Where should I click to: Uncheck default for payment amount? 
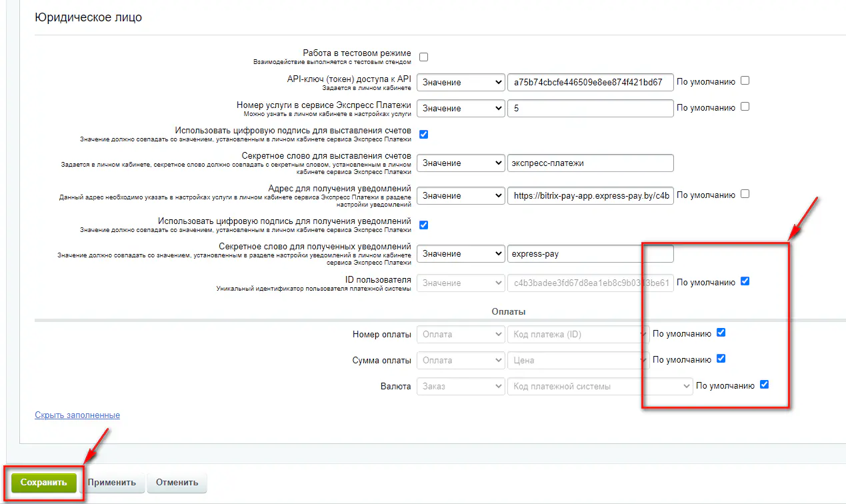tap(721, 359)
